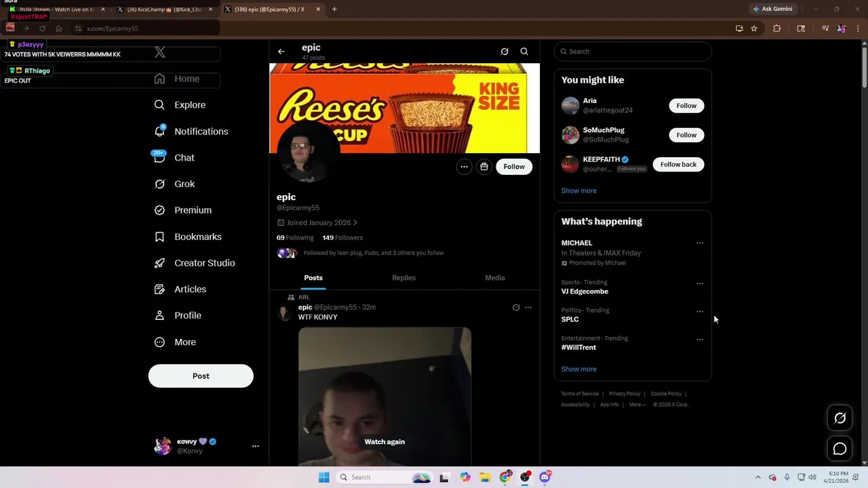Screen dimensions: 868x488
Task: Select the Posts tab
Action: click(x=313, y=278)
